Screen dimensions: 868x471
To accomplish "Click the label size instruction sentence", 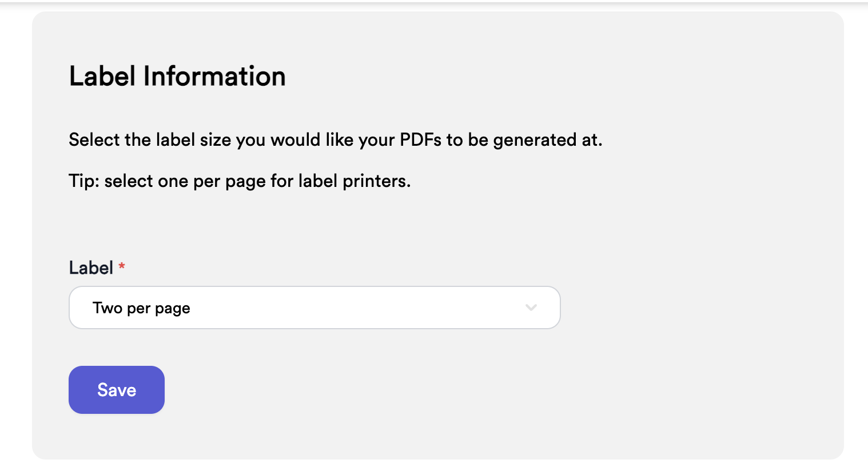I will tap(335, 139).
